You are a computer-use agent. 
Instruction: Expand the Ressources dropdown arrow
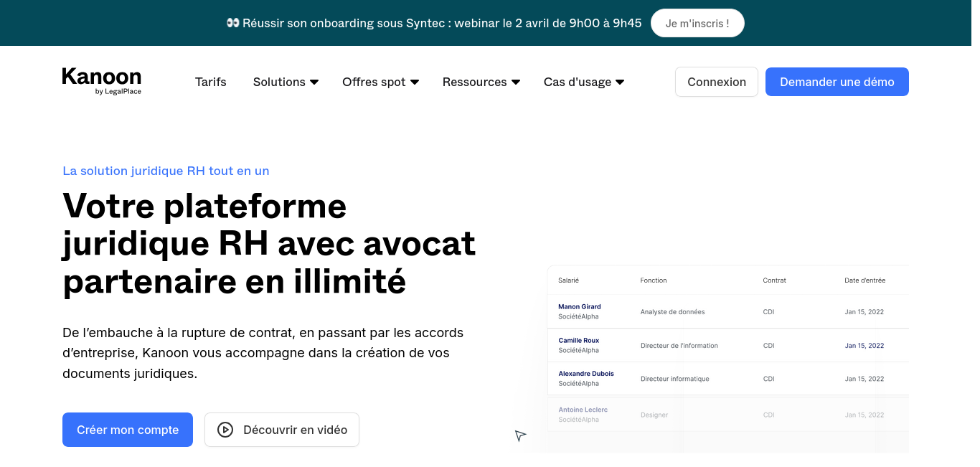pyautogui.click(x=516, y=82)
